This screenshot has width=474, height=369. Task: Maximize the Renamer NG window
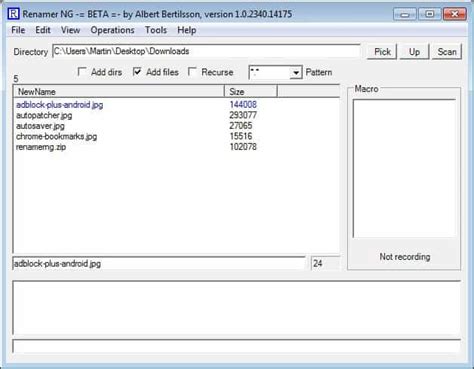coord(429,14)
